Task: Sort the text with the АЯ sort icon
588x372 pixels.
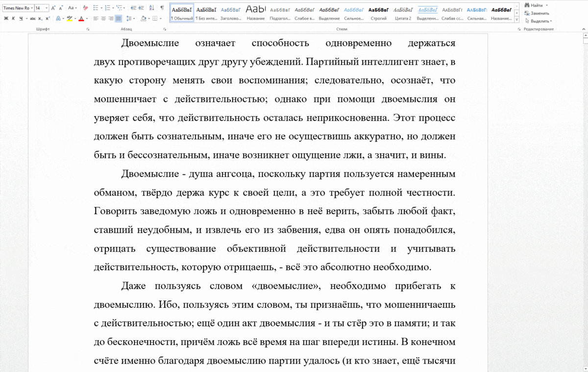Action: click(151, 7)
